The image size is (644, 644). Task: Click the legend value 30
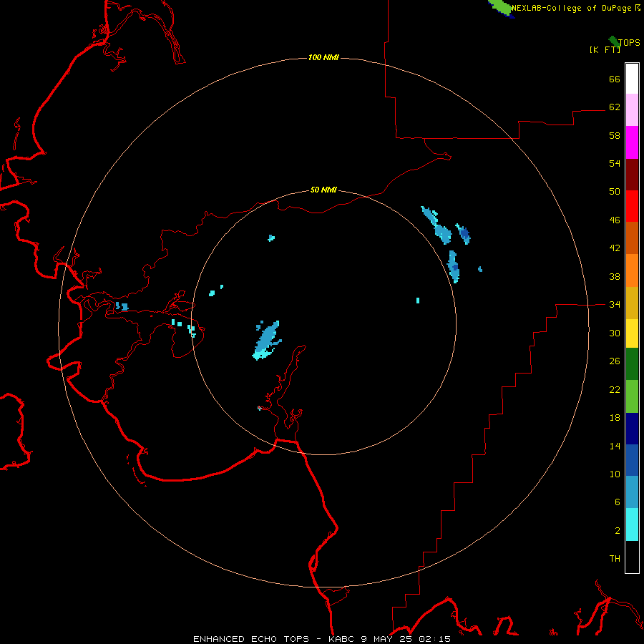[x=615, y=333]
